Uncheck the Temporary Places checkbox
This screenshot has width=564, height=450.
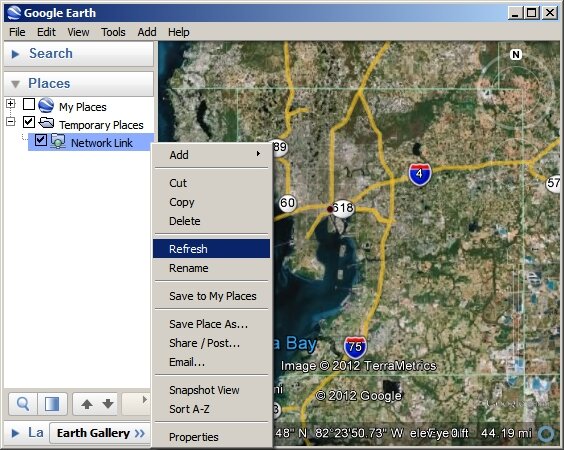[29, 122]
